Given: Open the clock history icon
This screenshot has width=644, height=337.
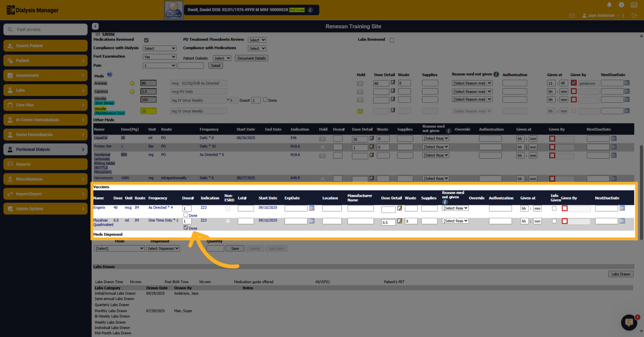Looking at the screenshot, I should (621, 5).
